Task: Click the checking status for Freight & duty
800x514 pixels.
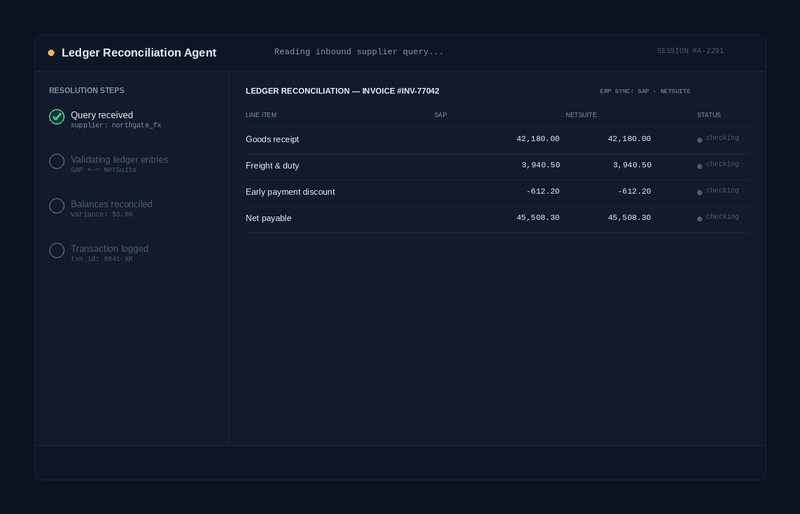Action: tap(722, 164)
